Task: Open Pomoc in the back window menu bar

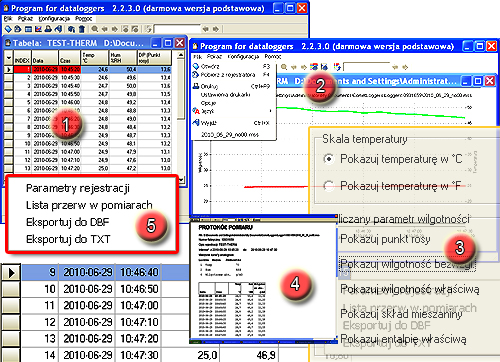Action: (83, 19)
